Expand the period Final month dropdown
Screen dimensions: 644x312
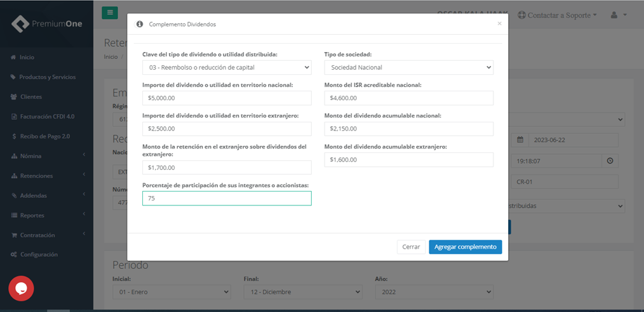tap(302, 292)
